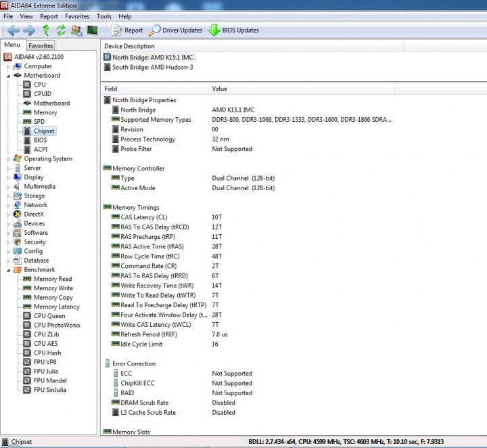The width and height of the screenshot is (487, 448).
Task: Expand the Operating System node
Action: (8, 159)
